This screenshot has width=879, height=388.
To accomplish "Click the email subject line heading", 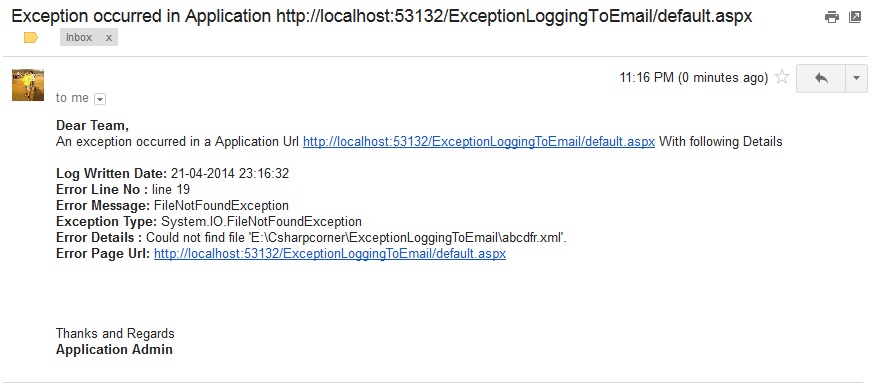I will coord(382,16).
